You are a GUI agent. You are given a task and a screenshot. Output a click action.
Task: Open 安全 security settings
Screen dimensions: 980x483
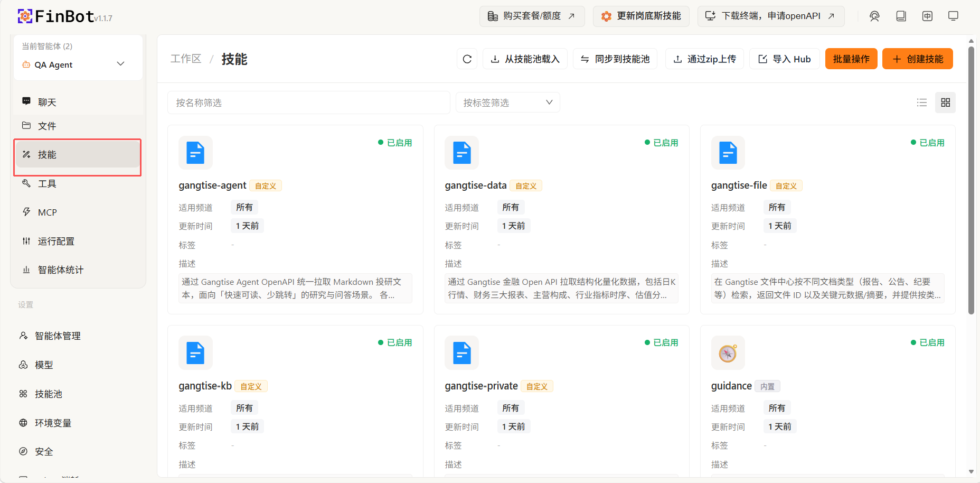coord(78,451)
